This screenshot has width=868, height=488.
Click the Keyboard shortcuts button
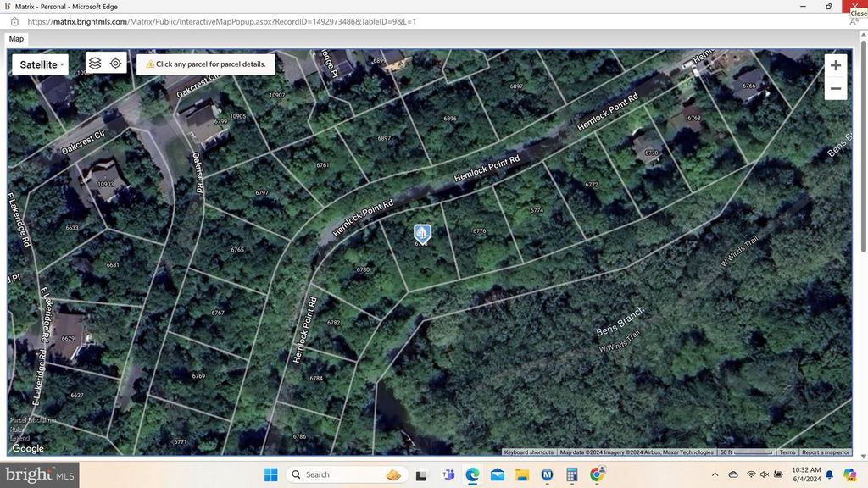point(529,452)
